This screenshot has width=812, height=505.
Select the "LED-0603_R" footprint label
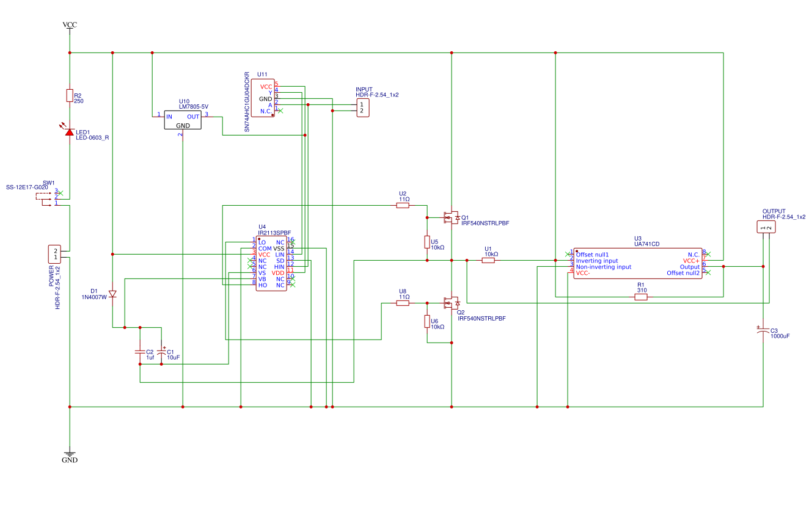[92, 137]
